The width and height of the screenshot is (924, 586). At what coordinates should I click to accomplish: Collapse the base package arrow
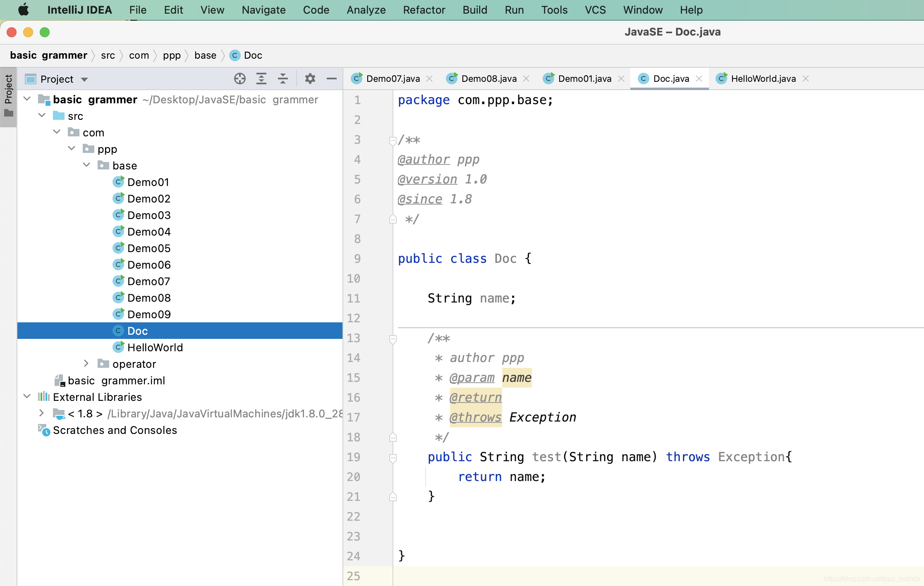point(87,165)
